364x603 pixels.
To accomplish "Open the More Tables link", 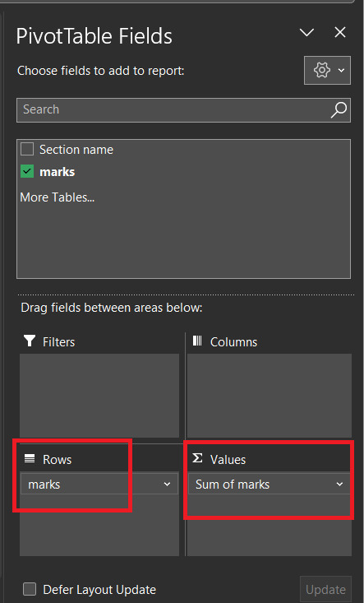I will click(58, 197).
